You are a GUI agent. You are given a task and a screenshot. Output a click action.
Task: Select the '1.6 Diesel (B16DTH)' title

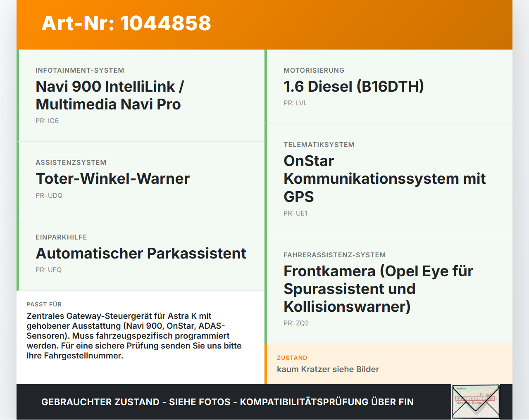tap(354, 87)
